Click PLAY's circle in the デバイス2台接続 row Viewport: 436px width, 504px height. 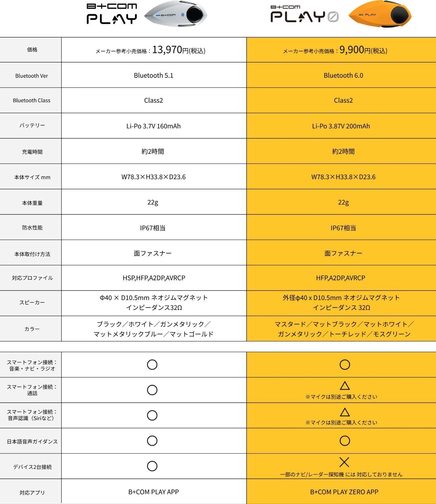click(x=152, y=466)
